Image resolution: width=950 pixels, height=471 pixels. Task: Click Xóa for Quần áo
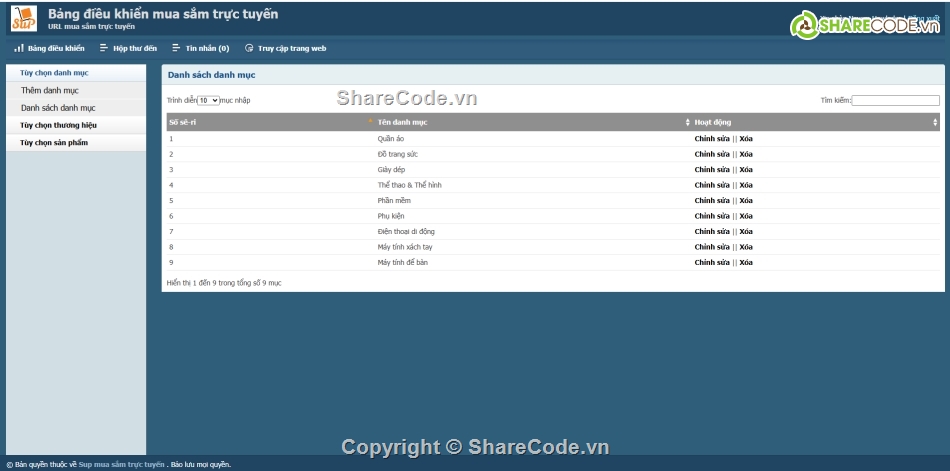coord(746,139)
